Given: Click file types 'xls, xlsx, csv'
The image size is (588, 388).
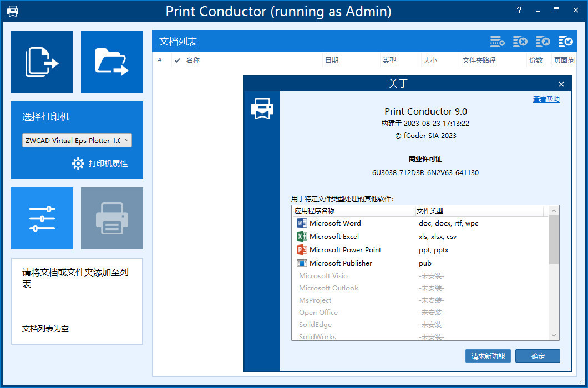Looking at the screenshot, I should [x=438, y=237].
